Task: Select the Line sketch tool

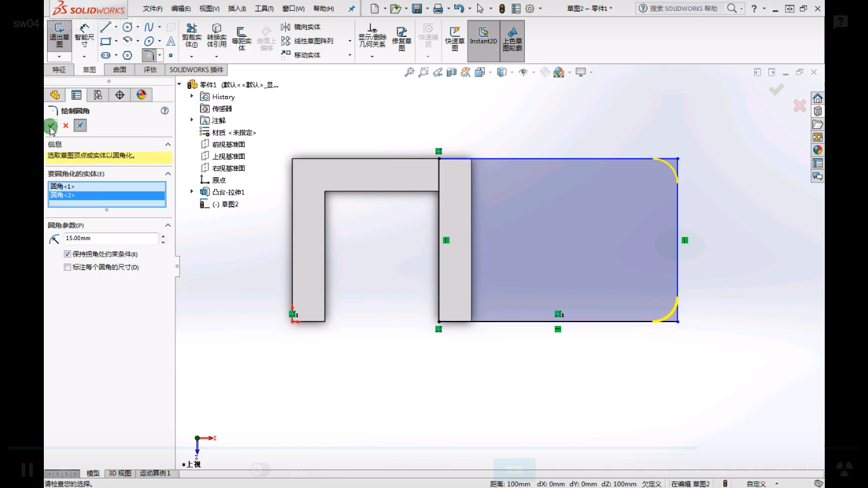Action: pos(105,27)
